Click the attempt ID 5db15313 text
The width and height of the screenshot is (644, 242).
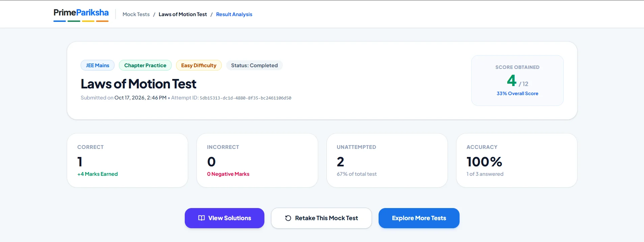(x=246, y=98)
